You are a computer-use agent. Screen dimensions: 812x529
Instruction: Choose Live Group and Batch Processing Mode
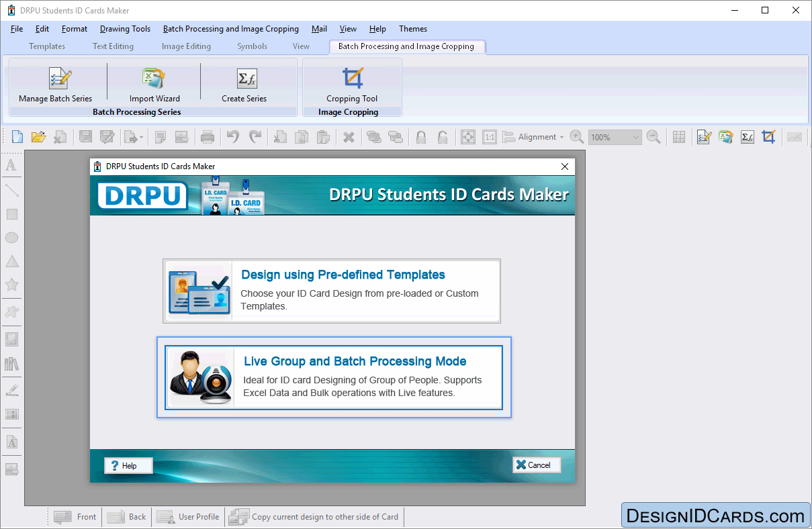tap(334, 377)
